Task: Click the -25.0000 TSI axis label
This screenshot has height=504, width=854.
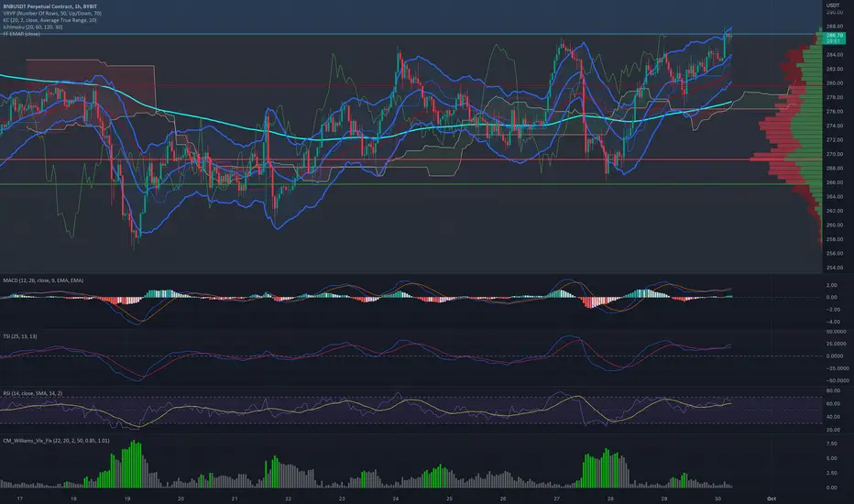Action: point(836,367)
